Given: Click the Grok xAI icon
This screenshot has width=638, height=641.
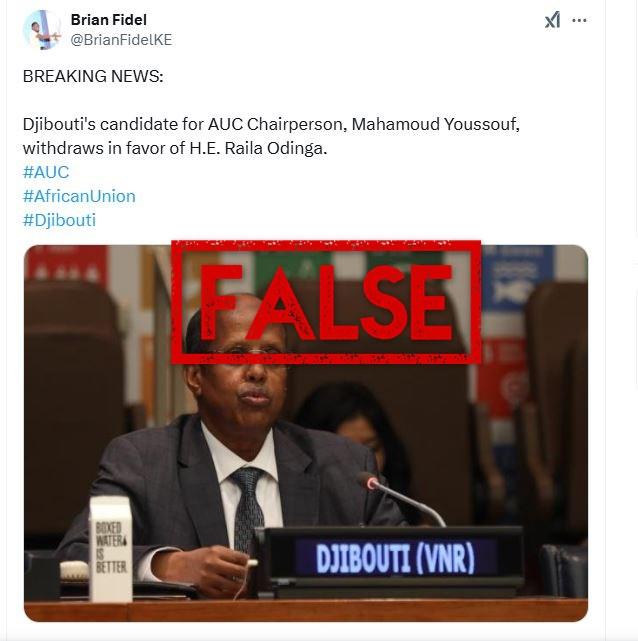Looking at the screenshot, I should tap(553, 20).
